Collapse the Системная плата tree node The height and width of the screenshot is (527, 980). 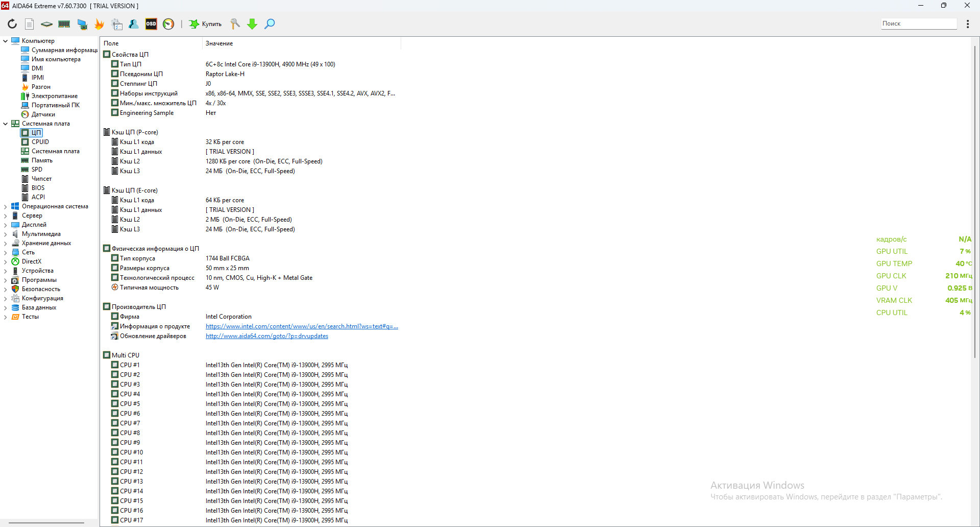(x=6, y=124)
